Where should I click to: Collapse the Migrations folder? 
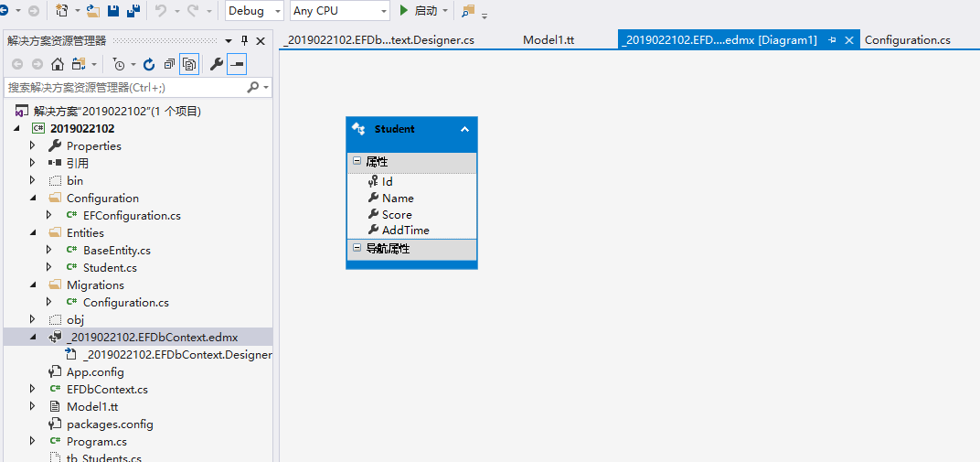click(x=33, y=285)
